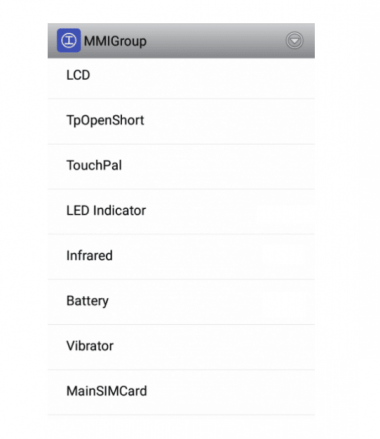This screenshot has width=380, height=439.
Task: Tap the gray MMIGroup header bar
Action: tap(181, 41)
